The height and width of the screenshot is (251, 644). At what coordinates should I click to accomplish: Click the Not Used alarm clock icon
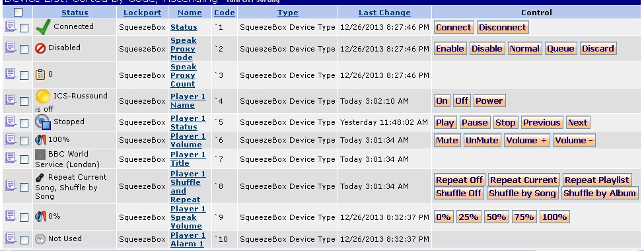[x=40, y=239]
